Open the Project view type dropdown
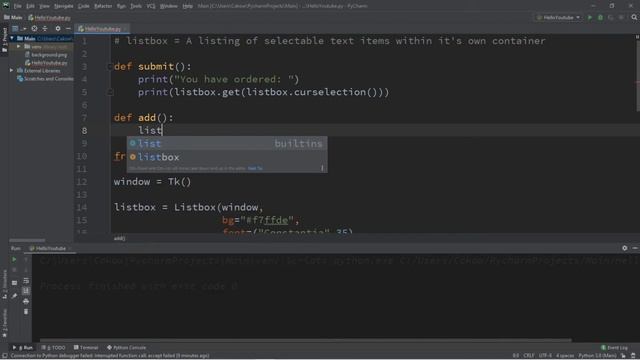This screenshot has width=640, height=360. (19, 29)
